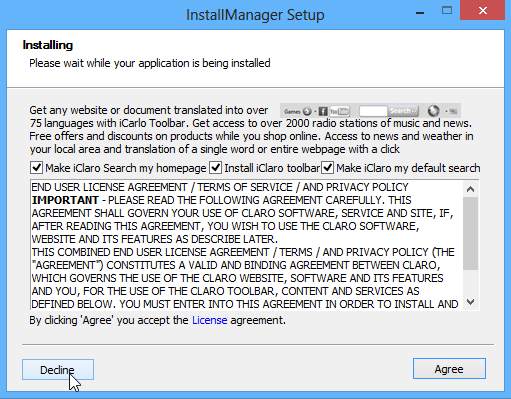Click the globe icon in toolbar preview
511x399 pixels.
[x=433, y=111]
